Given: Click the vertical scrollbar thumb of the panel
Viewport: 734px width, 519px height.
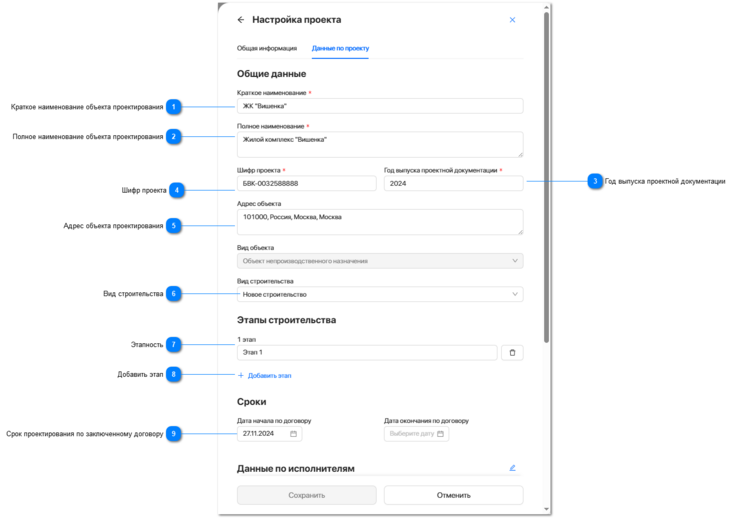Looking at the screenshot, I should (546, 178).
